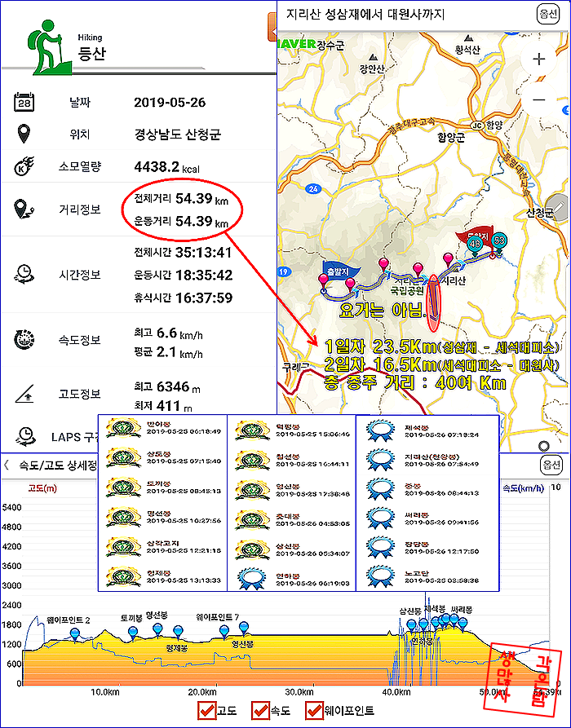Select the 휴식시간 16:37:59 value

[x=183, y=297]
